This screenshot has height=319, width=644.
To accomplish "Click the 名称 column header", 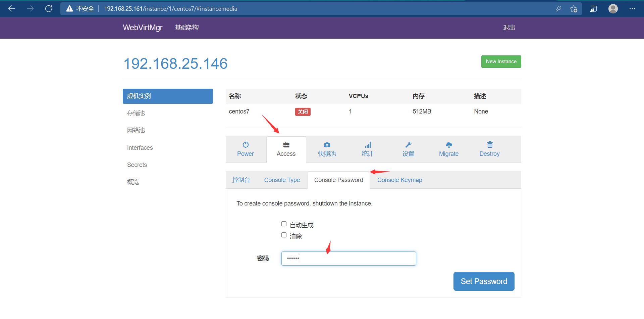I will [235, 96].
